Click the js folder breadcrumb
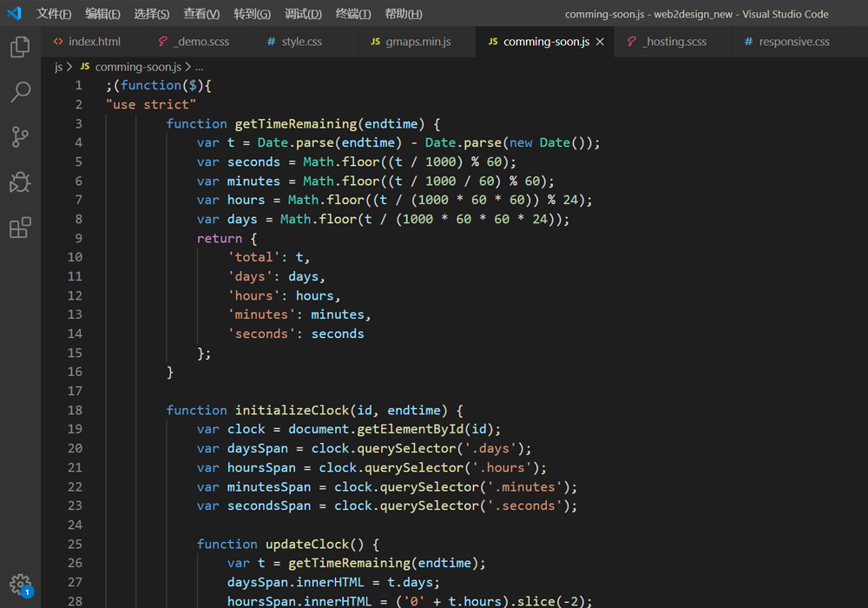The height and width of the screenshot is (608, 868). click(x=59, y=67)
